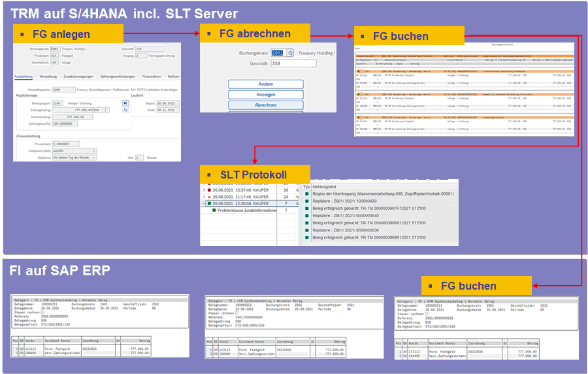Click green icon of 'Repliziere - Z901/ 2021/ 9300000640'
The width and height of the screenshot is (588, 374).
pos(306,216)
